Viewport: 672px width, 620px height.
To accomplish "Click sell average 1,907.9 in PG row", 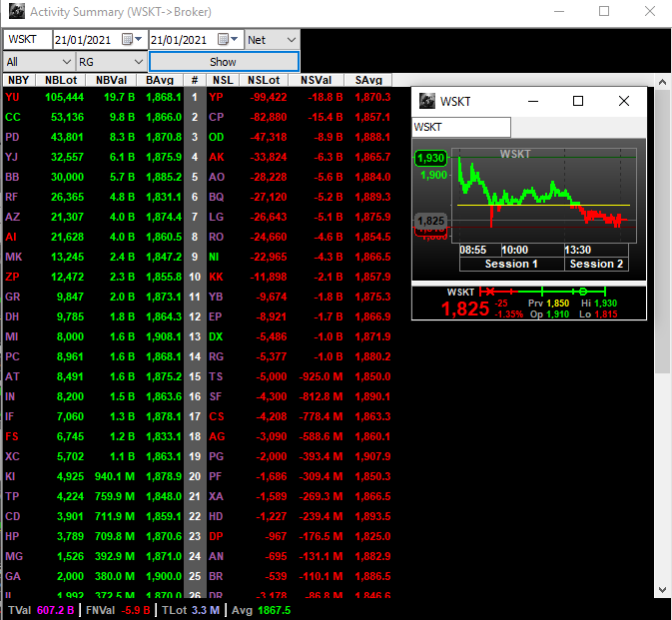I will click(x=372, y=456).
